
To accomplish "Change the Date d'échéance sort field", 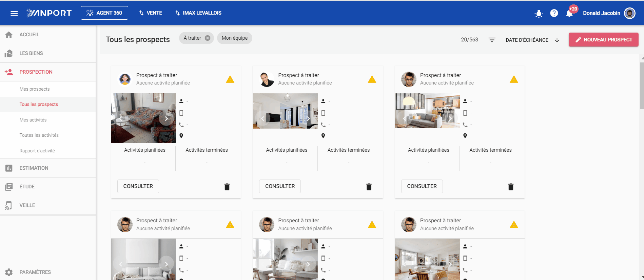I will (x=527, y=40).
